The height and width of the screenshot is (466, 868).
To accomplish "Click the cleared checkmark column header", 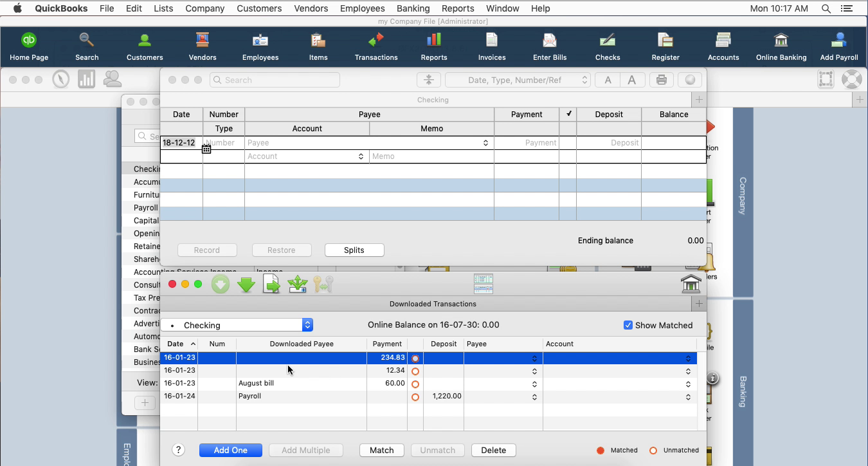I will point(568,114).
